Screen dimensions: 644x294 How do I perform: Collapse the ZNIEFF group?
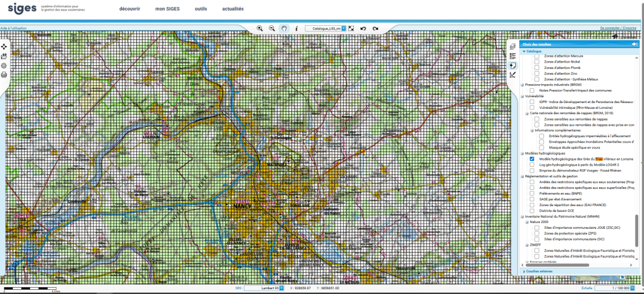coord(527,245)
